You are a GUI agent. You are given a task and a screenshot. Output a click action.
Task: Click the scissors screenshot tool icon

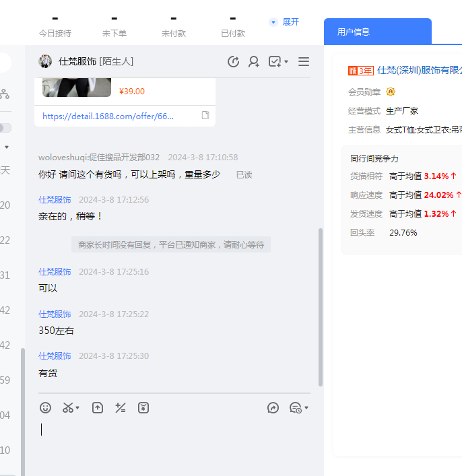click(67, 407)
